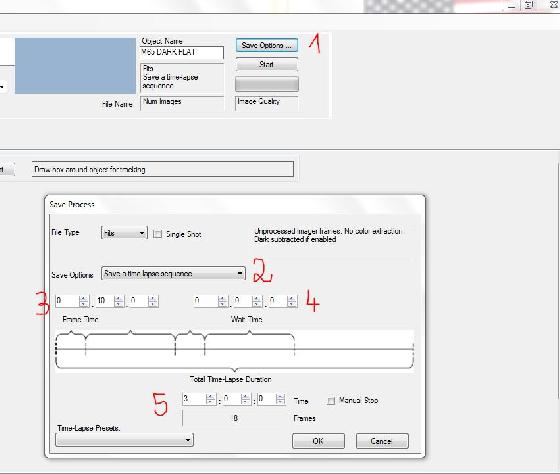Open Save Options time-lapse dropdown
Viewport: 560px width, 474px height.
173,274
